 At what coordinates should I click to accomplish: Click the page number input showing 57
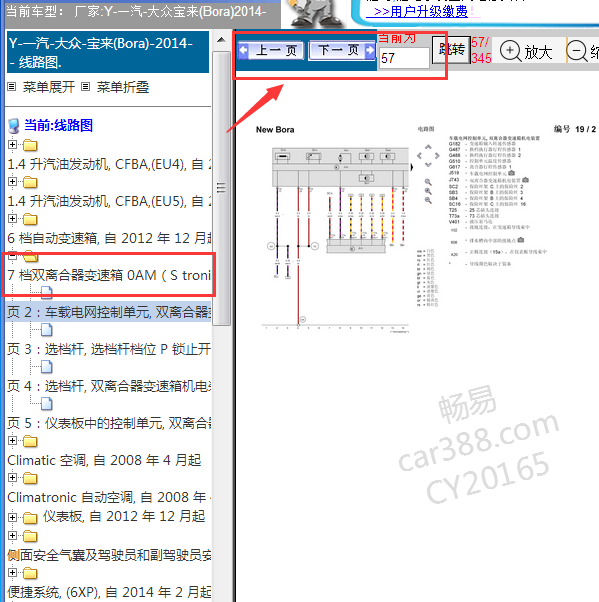coord(404,58)
